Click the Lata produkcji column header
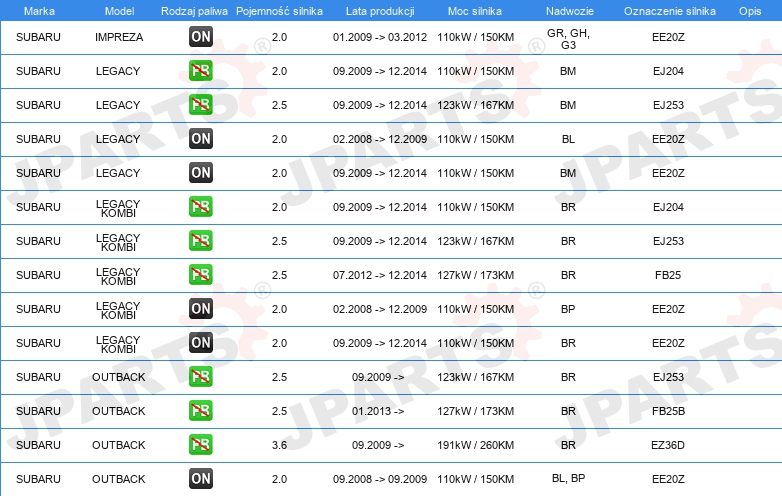This screenshot has height=496, width=782. click(380, 11)
